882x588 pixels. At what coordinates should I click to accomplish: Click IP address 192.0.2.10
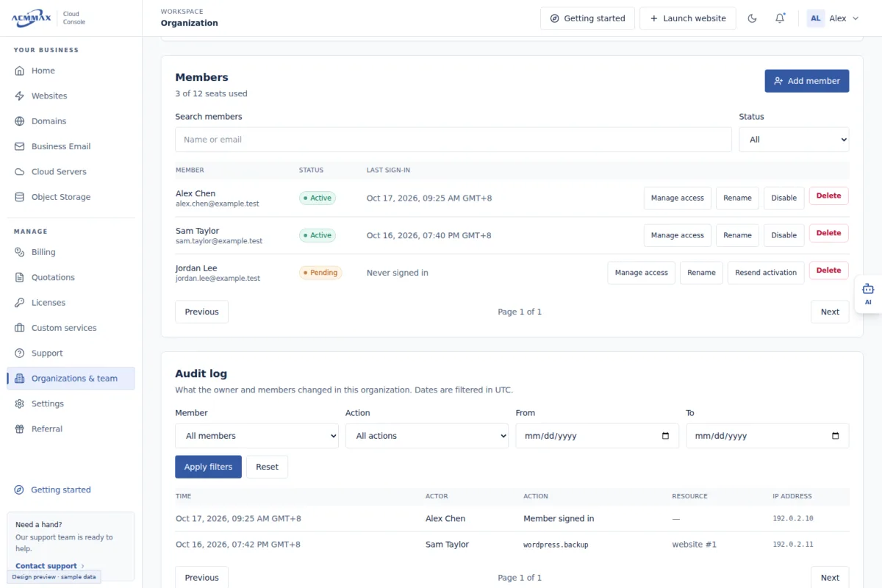793,519
